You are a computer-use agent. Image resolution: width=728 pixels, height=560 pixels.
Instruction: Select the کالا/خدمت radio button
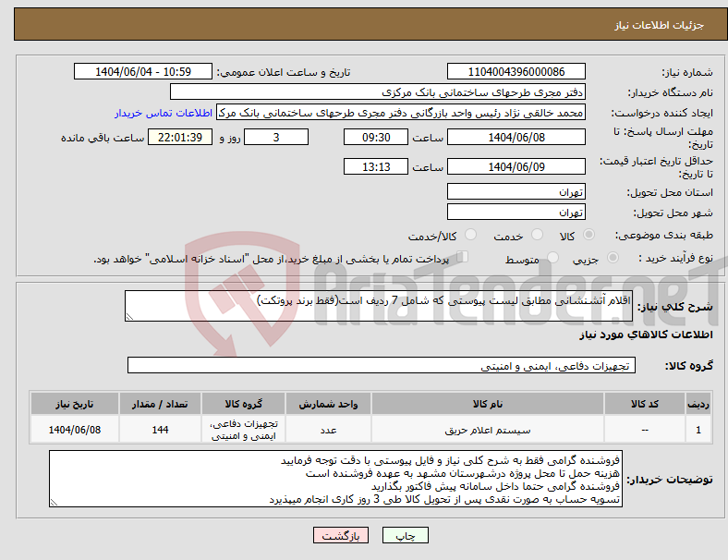click(471, 235)
